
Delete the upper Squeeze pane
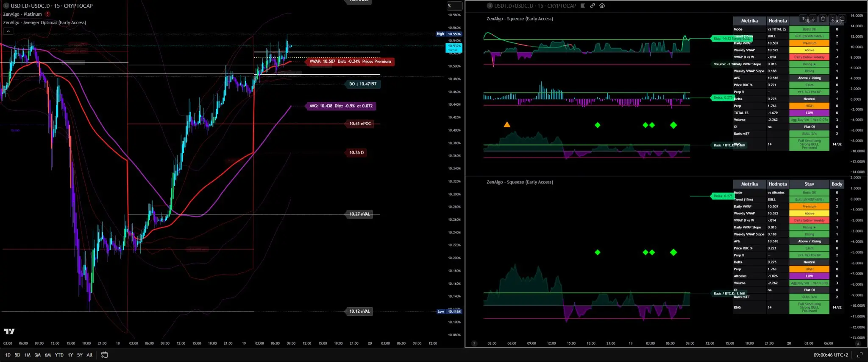823,19
